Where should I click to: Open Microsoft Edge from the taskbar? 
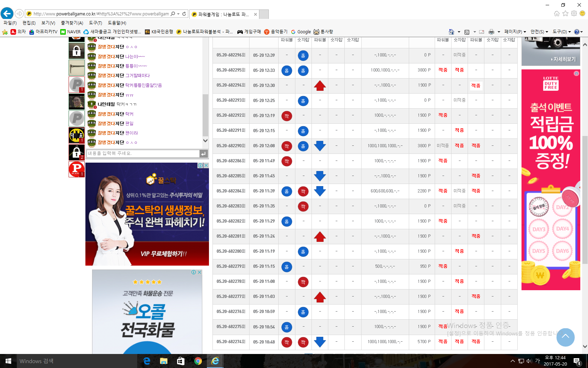click(147, 361)
